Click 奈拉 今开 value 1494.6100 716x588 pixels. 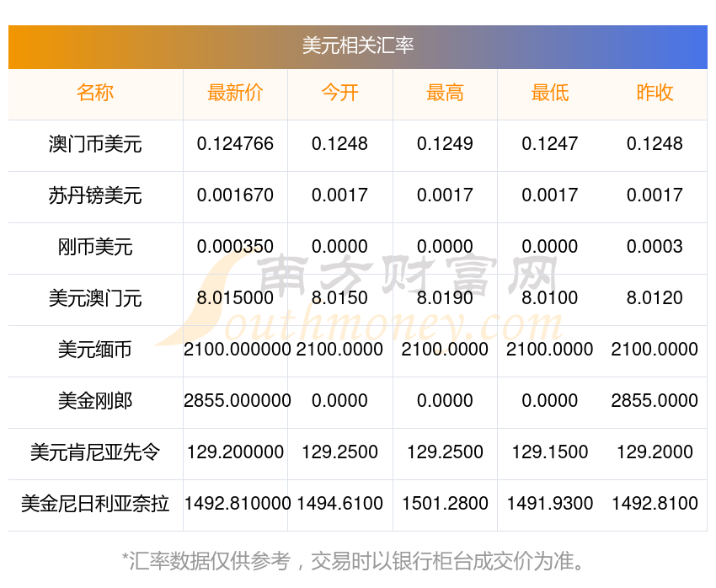[x=339, y=504]
